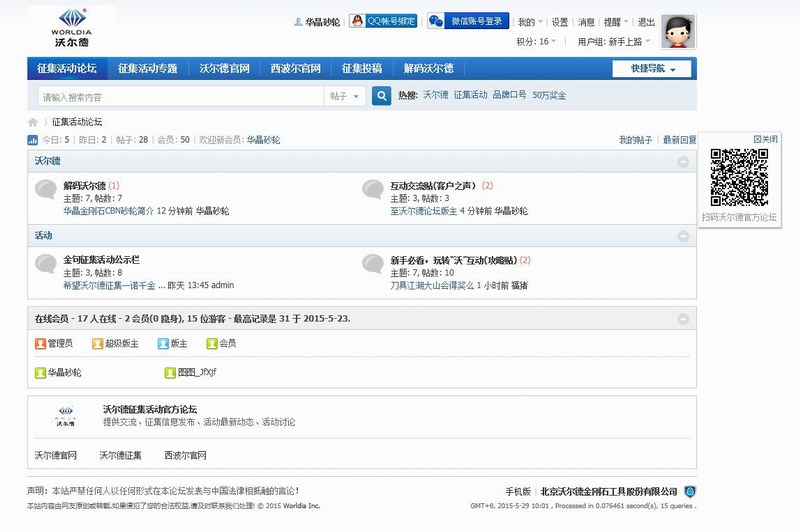This screenshot has height=532, width=800.
Task: Expand the 用户组: 新手上路 dropdown
Action: click(614, 41)
